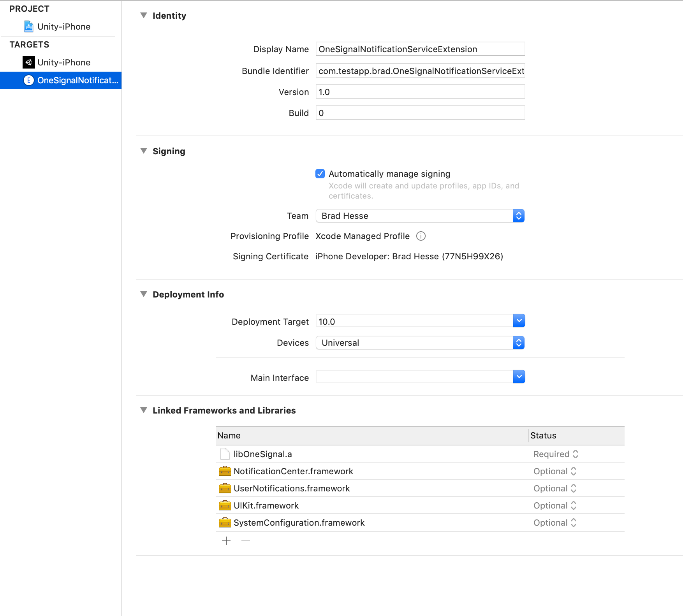The image size is (683, 616).
Task: Add a new linked framework with plus button
Action: click(226, 540)
